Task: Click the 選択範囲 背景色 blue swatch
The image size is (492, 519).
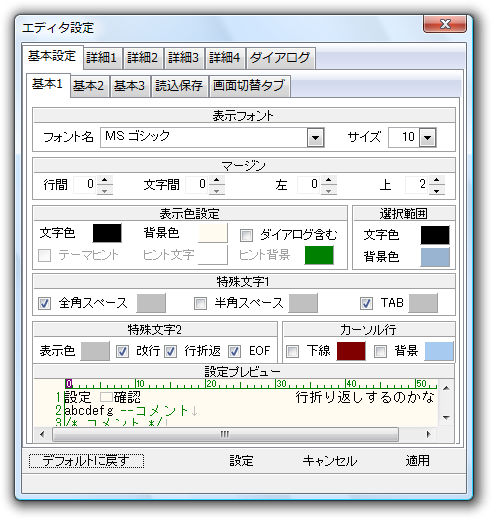Action: pyautogui.click(x=435, y=257)
